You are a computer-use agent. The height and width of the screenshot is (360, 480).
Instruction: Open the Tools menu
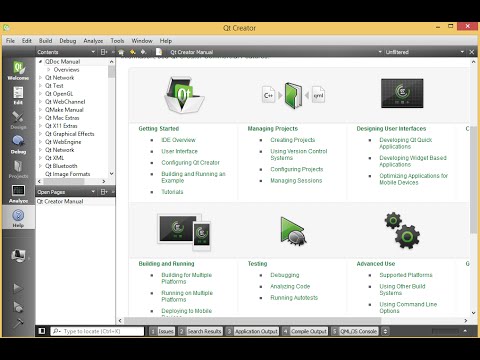tap(117, 41)
